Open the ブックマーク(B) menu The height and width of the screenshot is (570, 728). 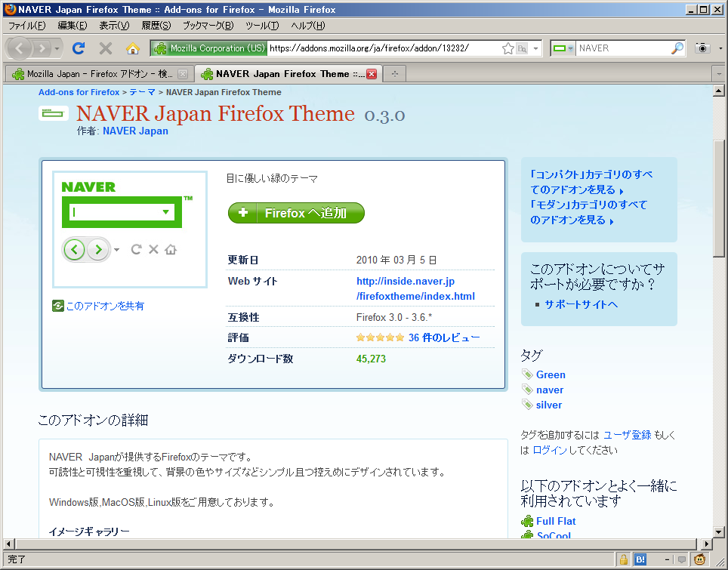(x=208, y=26)
